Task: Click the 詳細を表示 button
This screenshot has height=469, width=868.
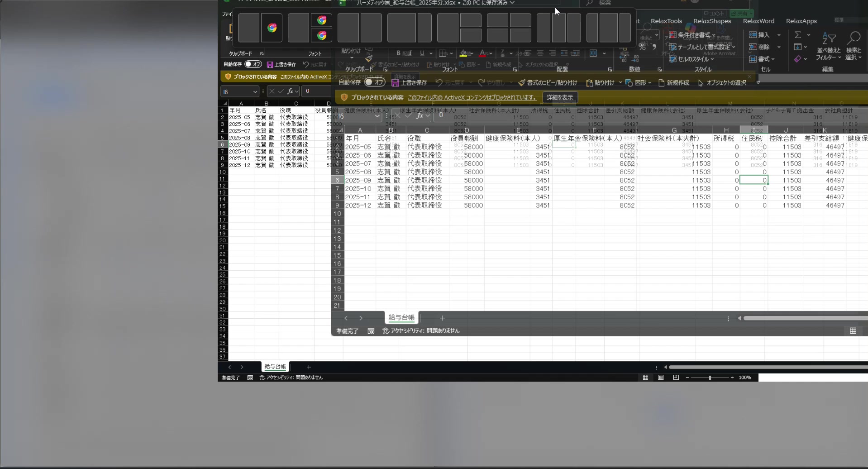Action: [x=560, y=97]
